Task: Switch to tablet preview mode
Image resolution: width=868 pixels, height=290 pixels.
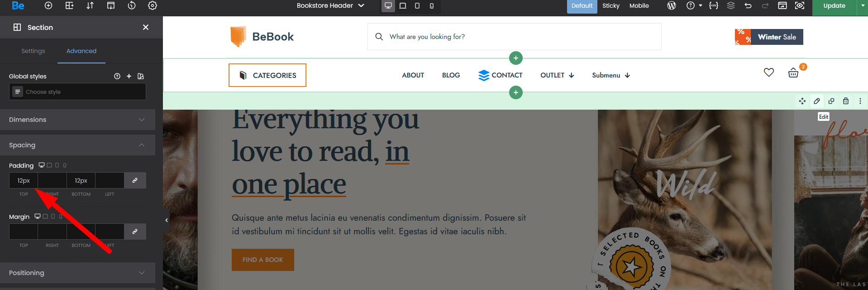Action: tap(417, 5)
